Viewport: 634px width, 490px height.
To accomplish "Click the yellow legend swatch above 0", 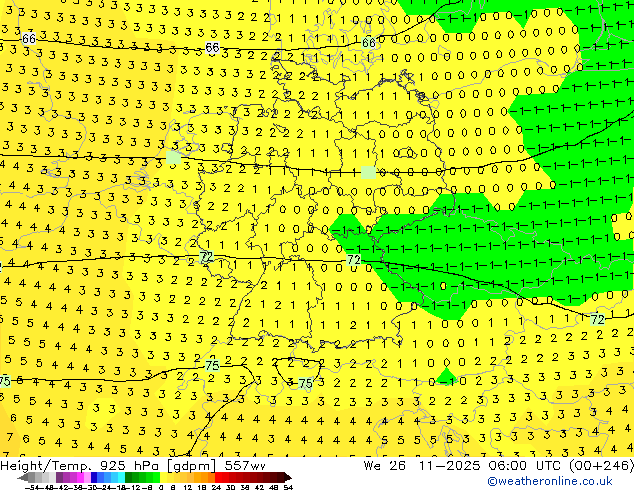I will [163, 477].
